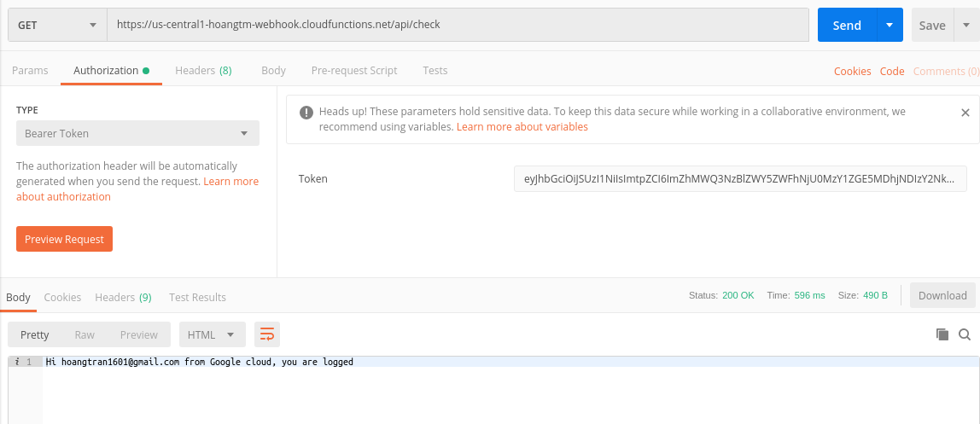Click the wrap lines icon

pyautogui.click(x=267, y=334)
